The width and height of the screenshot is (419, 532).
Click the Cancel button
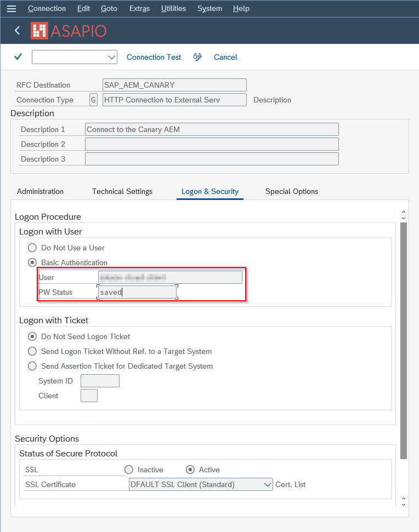pos(225,57)
